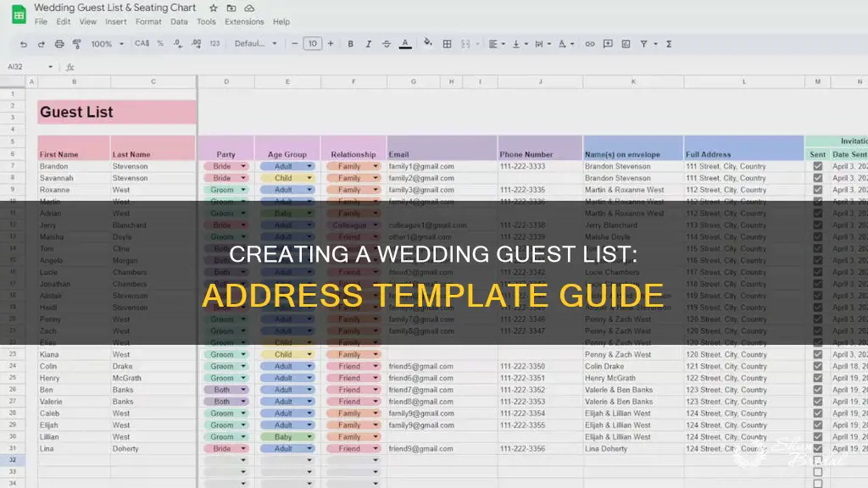Open the Default font dropdown
Image resolution: width=868 pixels, height=488 pixels.
click(255, 43)
